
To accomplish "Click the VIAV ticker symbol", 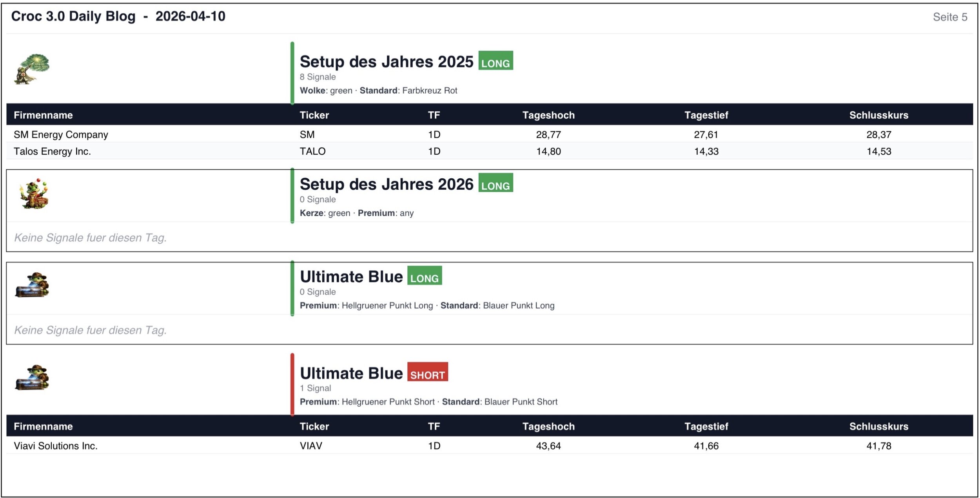I will [x=311, y=446].
